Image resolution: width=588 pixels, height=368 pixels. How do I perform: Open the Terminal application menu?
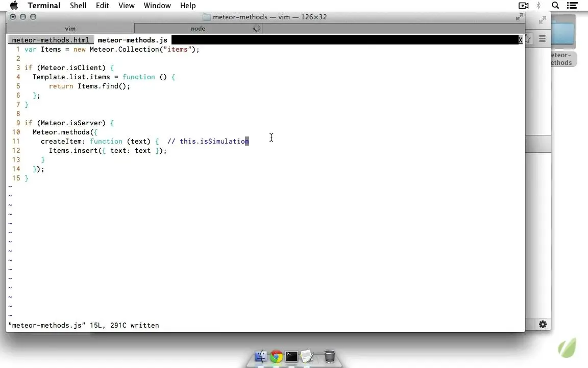click(44, 5)
